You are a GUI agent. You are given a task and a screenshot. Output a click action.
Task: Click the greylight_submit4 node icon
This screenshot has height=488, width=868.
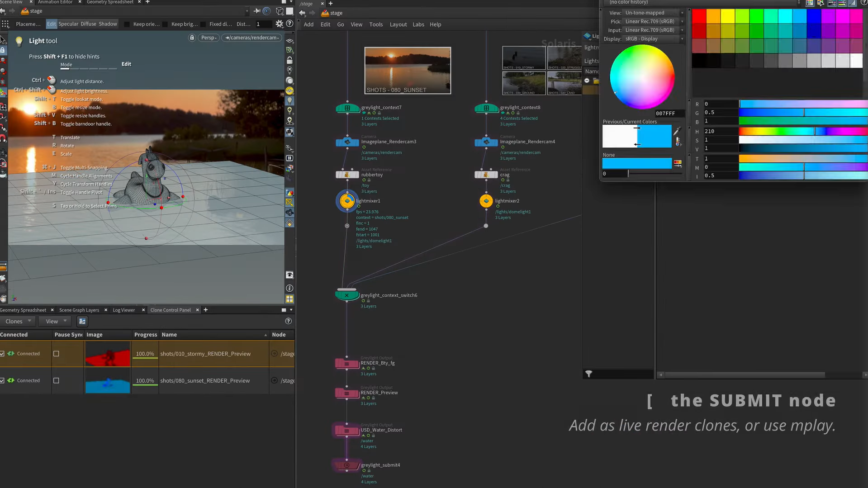(347, 465)
